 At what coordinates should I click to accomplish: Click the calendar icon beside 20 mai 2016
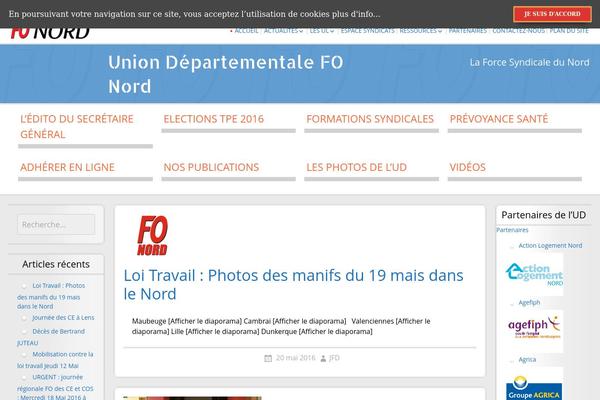268,358
